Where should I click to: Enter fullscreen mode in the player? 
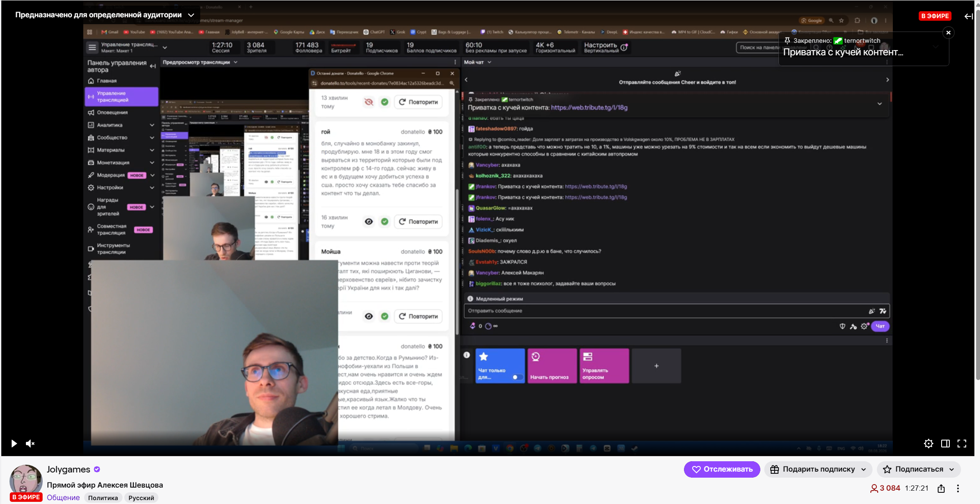tap(962, 444)
